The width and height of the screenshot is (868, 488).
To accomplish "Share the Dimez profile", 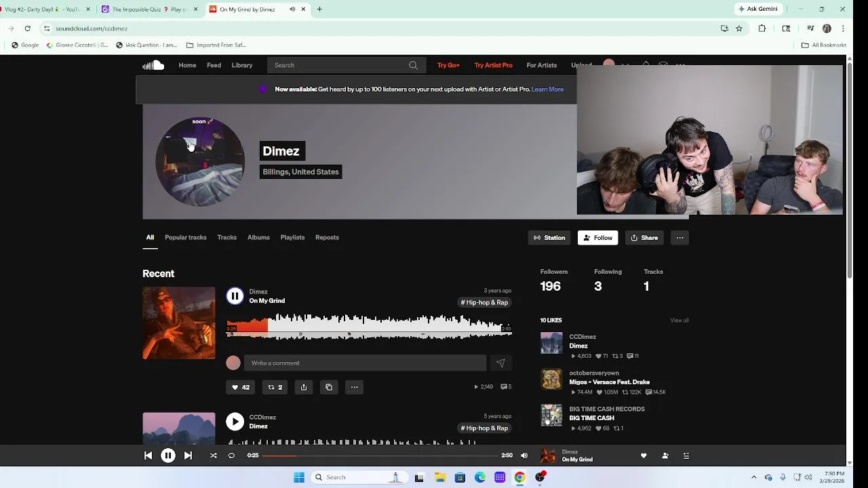I will [x=644, y=238].
